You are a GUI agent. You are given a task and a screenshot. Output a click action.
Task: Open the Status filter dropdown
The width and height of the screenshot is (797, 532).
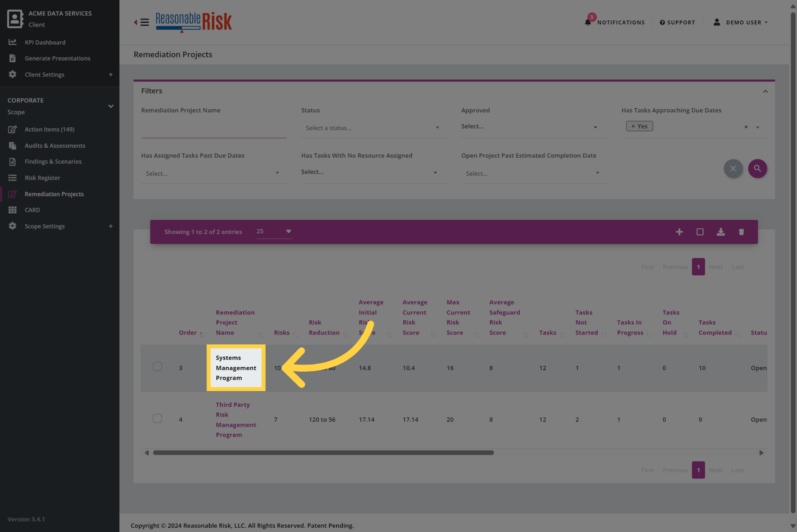point(374,128)
